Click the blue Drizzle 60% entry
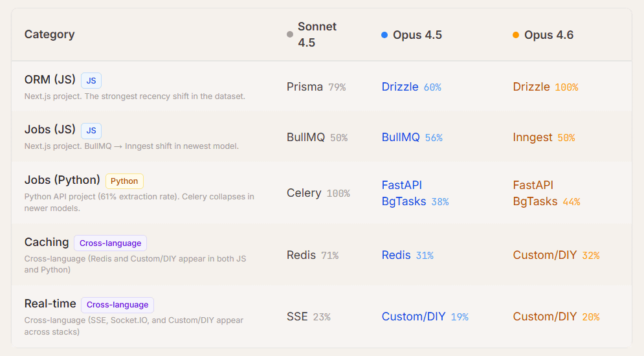This screenshot has width=644, height=356. (x=411, y=87)
